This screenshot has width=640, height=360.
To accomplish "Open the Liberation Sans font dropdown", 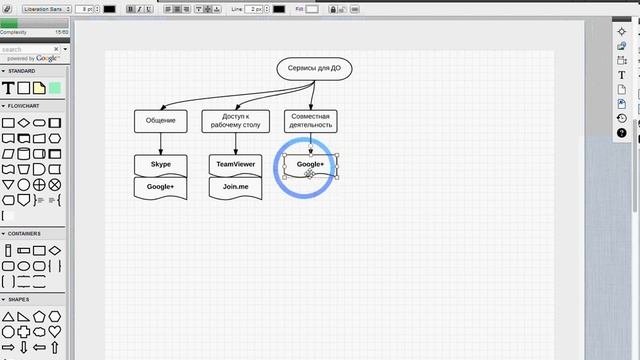I will pyautogui.click(x=47, y=9).
